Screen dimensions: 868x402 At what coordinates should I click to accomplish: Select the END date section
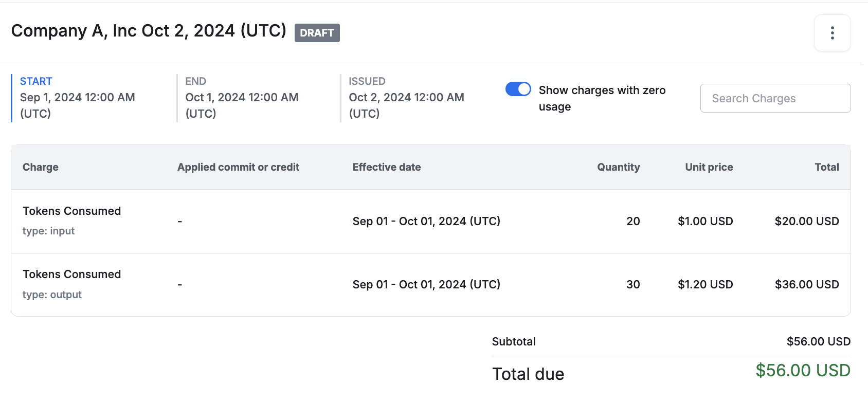click(242, 97)
